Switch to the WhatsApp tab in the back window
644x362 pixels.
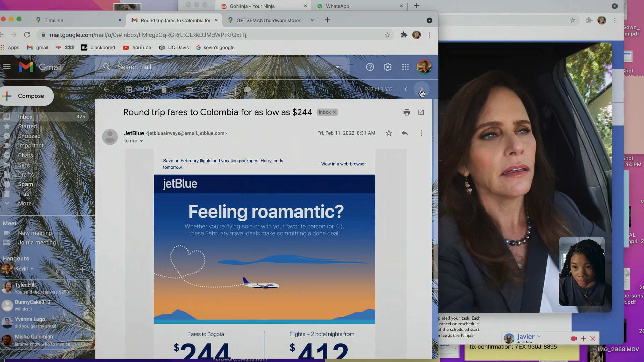coord(360,6)
